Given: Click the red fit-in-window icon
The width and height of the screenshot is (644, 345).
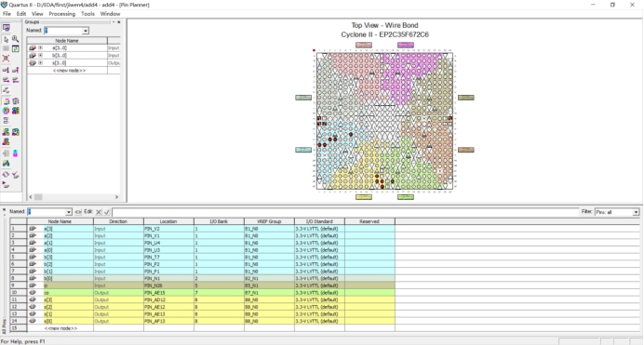Looking at the screenshot, I should coord(6,59).
